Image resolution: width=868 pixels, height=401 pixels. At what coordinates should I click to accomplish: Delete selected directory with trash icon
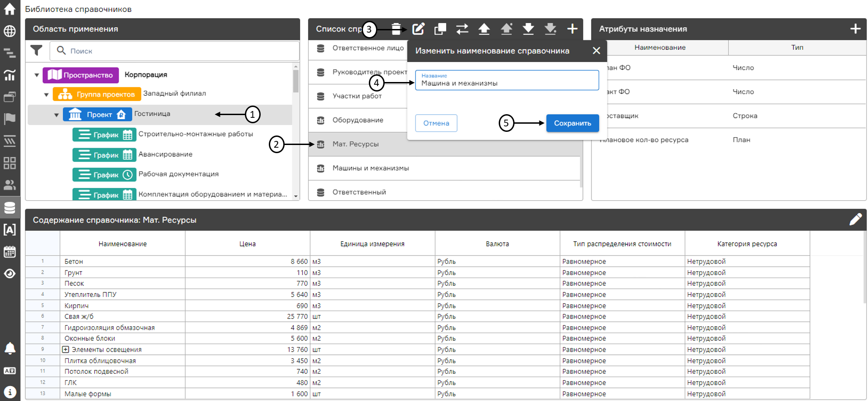pyautogui.click(x=396, y=29)
